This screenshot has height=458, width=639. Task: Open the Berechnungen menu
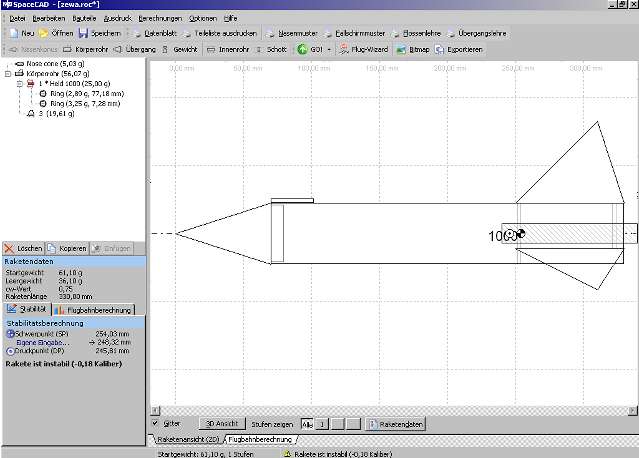[x=160, y=18]
